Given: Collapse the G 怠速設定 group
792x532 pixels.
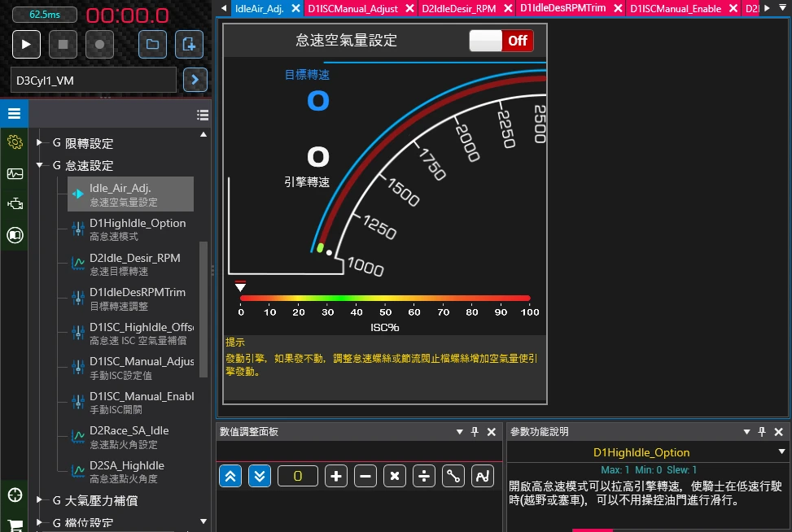Looking at the screenshot, I should (x=39, y=165).
